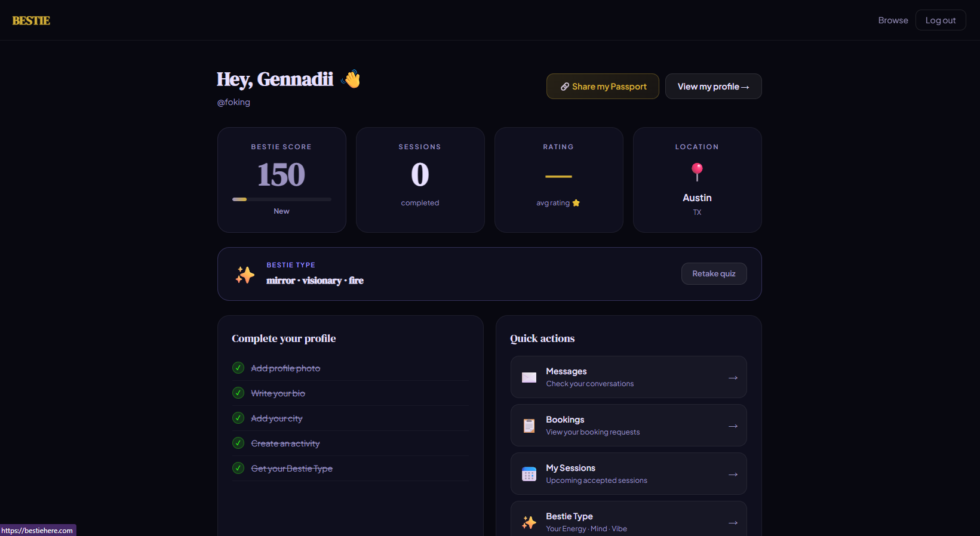Viewport: 980px width, 536px height.
Task: Click Check your conversations subtitle
Action: pos(589,384)
